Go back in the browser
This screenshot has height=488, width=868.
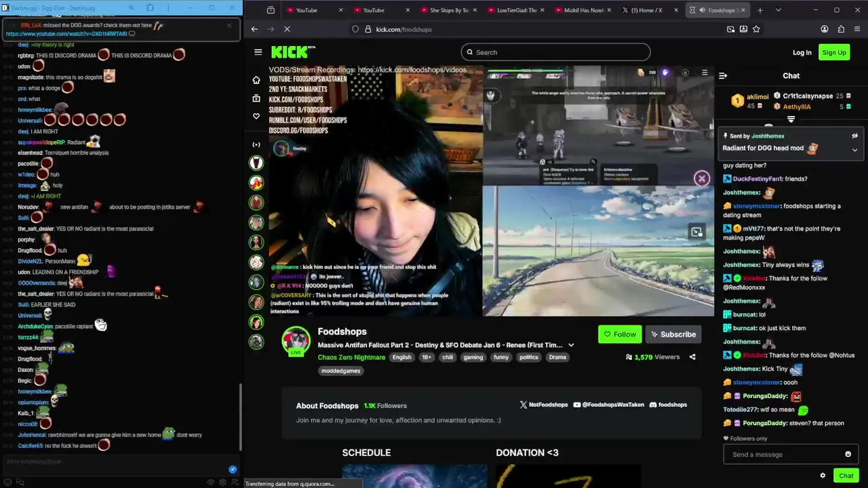(x=254, y=29)
